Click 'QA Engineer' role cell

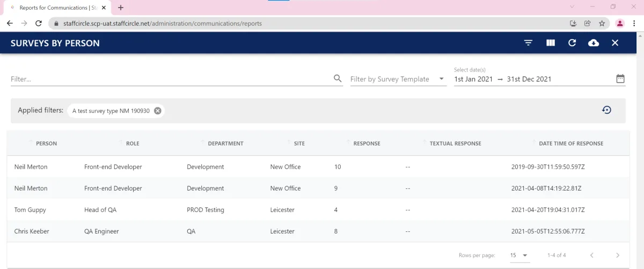coord(101,231)
